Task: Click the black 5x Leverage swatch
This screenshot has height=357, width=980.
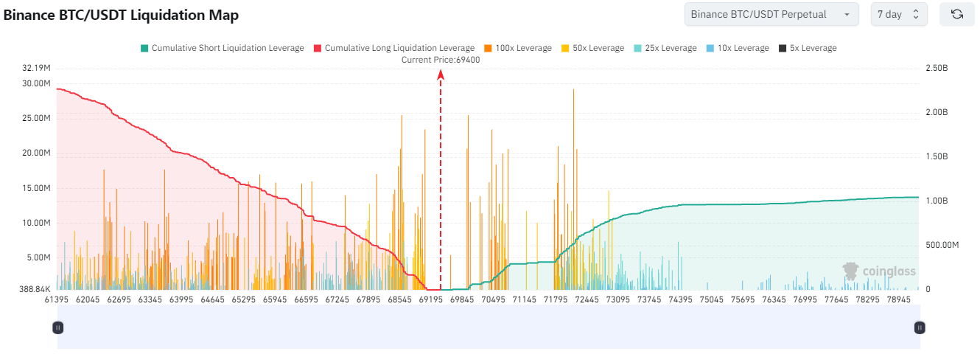Action: (x=783, y=48)
